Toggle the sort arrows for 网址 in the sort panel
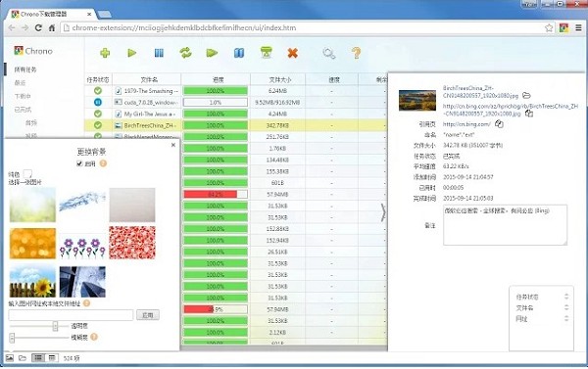 [566, 319]
